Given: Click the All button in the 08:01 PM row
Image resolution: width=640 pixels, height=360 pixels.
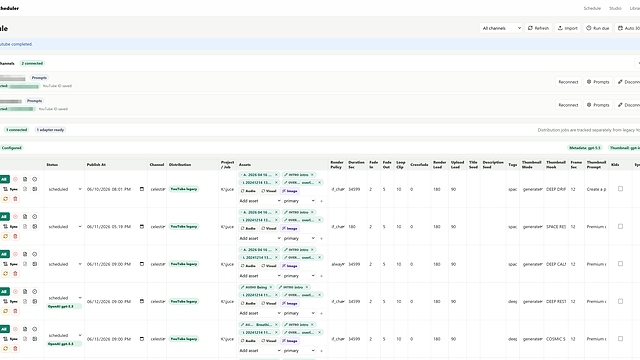Looking at the screenshot, I should click(4, 179).
